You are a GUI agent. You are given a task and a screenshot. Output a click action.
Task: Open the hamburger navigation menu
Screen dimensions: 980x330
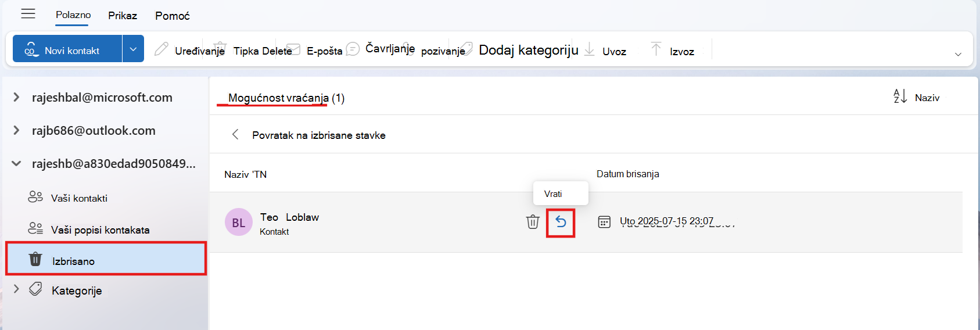click(28, 14)
